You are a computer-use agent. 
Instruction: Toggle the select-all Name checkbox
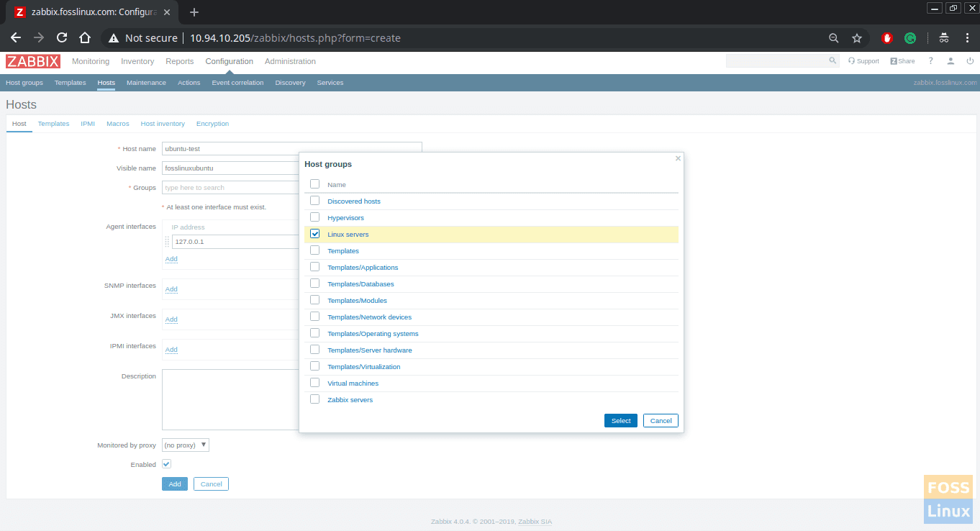[314, 184]
